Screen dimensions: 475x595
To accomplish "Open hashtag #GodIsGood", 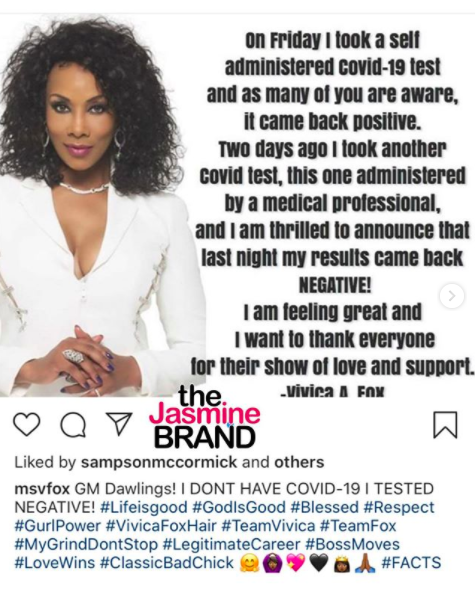I will point(239,507).
